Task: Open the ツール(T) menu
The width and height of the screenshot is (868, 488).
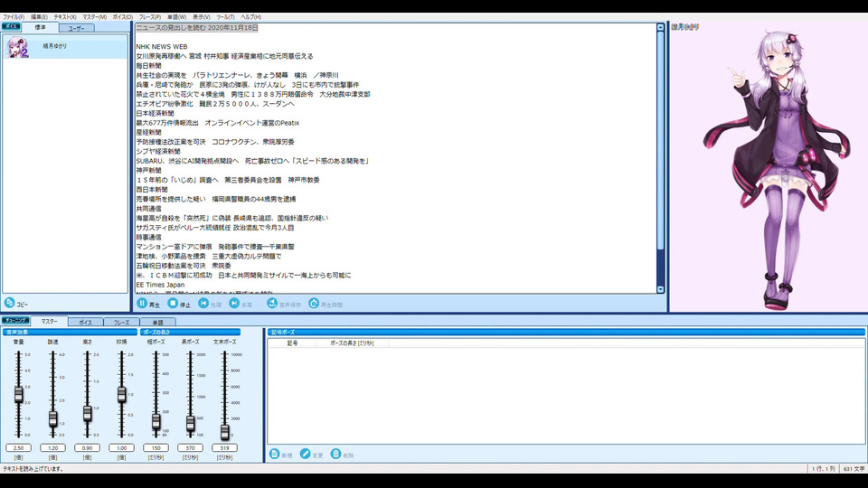Action: [225, 17]
